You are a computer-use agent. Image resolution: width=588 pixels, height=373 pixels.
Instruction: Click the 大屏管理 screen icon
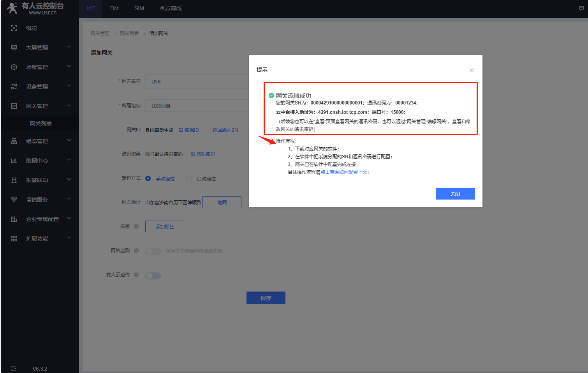pos(14,48)
